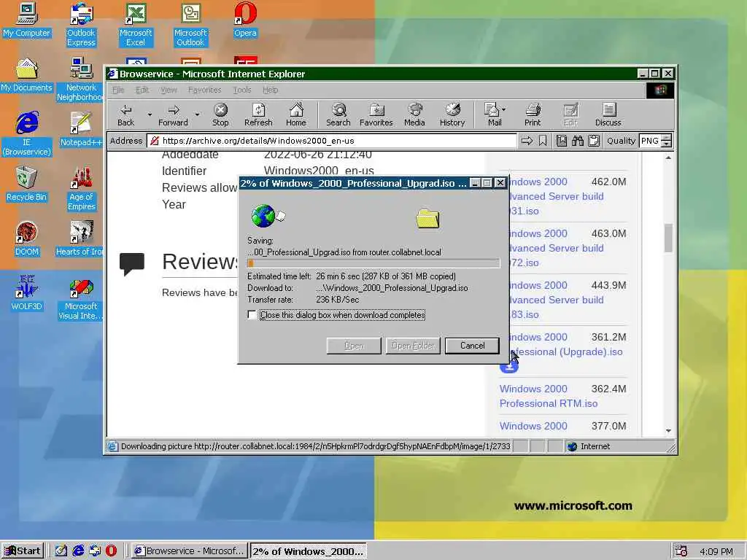747x560 pixels.
Task: Expand the Mail button dropdown arrow
Action: point(503,109)
